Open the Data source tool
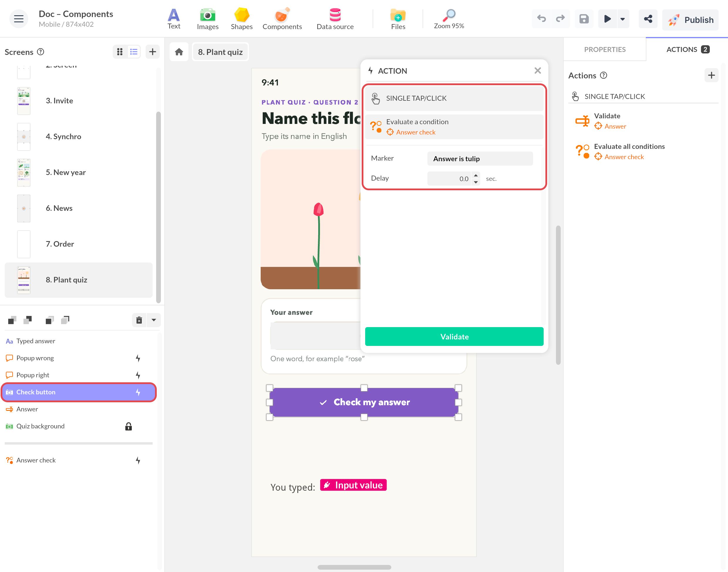This screenshot has height=572, width=728. (x=335, y=19)
